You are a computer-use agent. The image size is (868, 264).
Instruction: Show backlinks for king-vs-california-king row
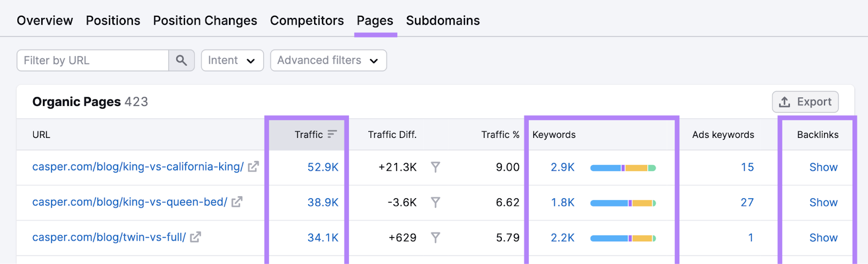pyautogui.click(x=824, y=167)
